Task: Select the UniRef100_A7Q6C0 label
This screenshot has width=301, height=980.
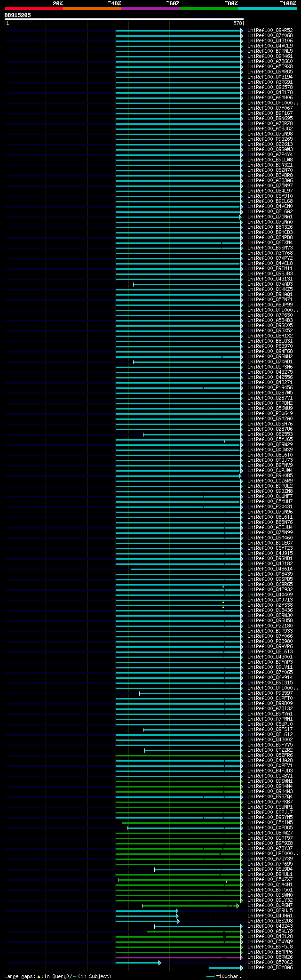Action: [x=270, y=61]
